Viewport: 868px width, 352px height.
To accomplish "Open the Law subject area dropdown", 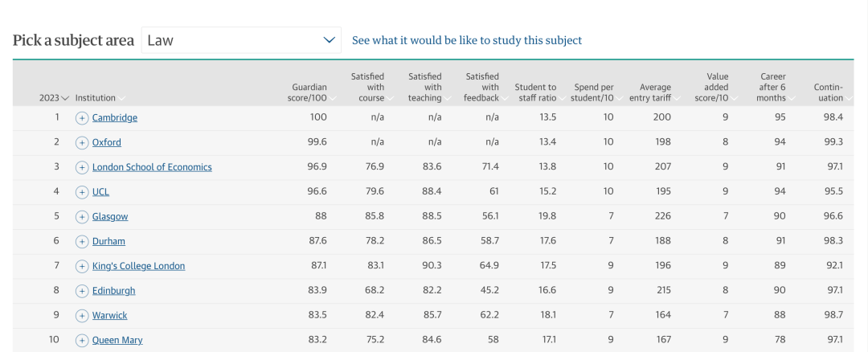I will pos(241,40).
